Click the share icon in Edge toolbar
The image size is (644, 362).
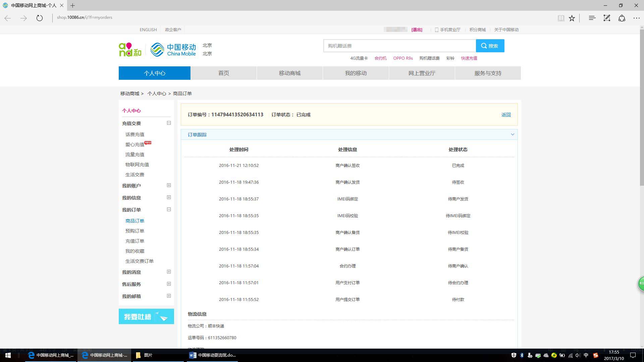click(x=622, y=18)
